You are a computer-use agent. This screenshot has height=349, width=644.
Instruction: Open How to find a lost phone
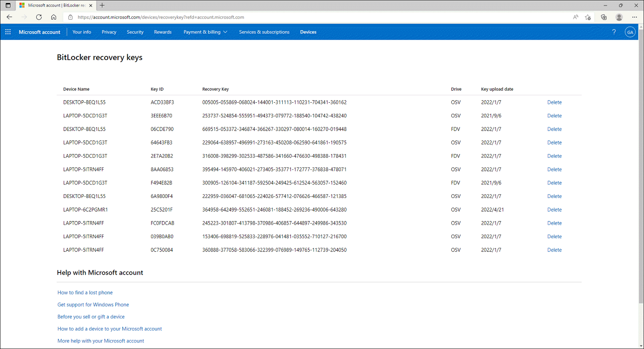(x=85, y=293)
